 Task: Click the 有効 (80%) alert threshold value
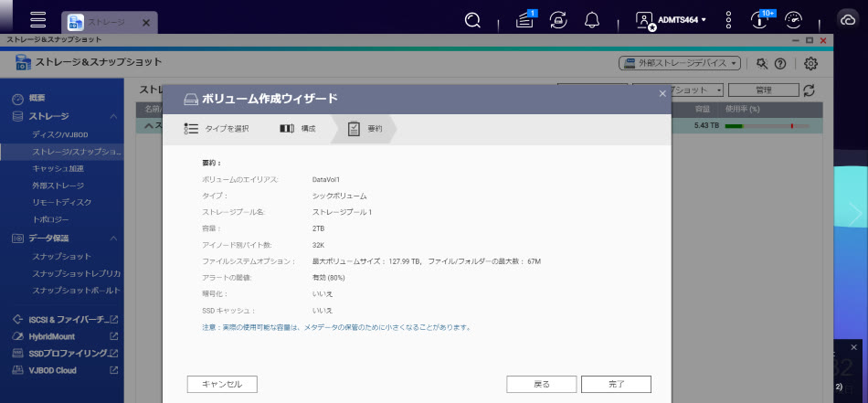(329, 277)
